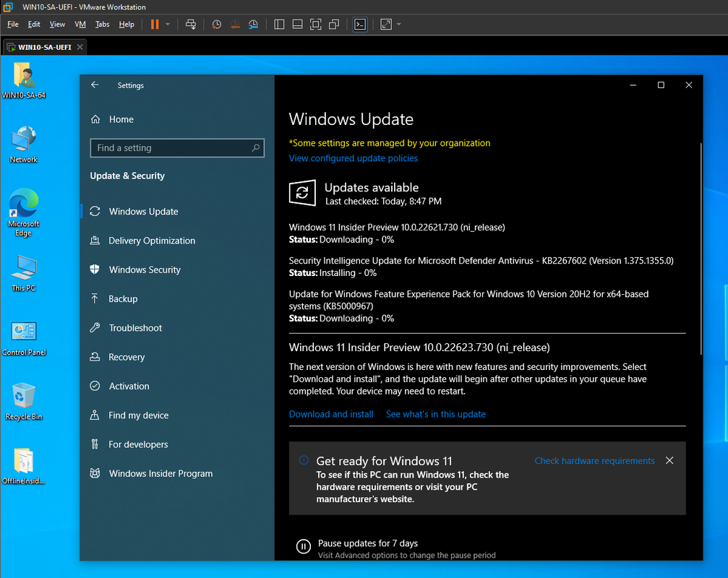Maximize the Settings window
Image resolution: width=728 pixels, height=578 pixels.
click(661, 85)
